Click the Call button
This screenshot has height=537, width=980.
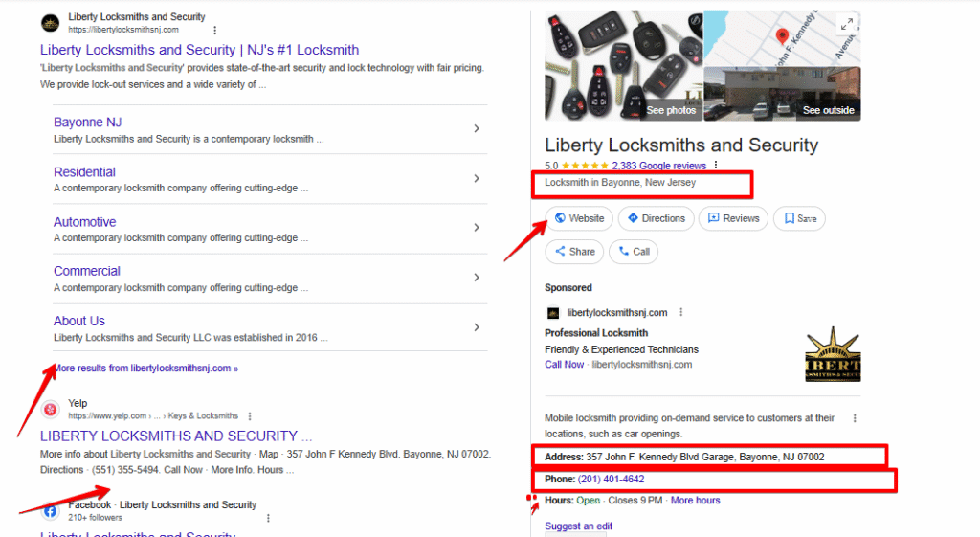tap(634, 252)
